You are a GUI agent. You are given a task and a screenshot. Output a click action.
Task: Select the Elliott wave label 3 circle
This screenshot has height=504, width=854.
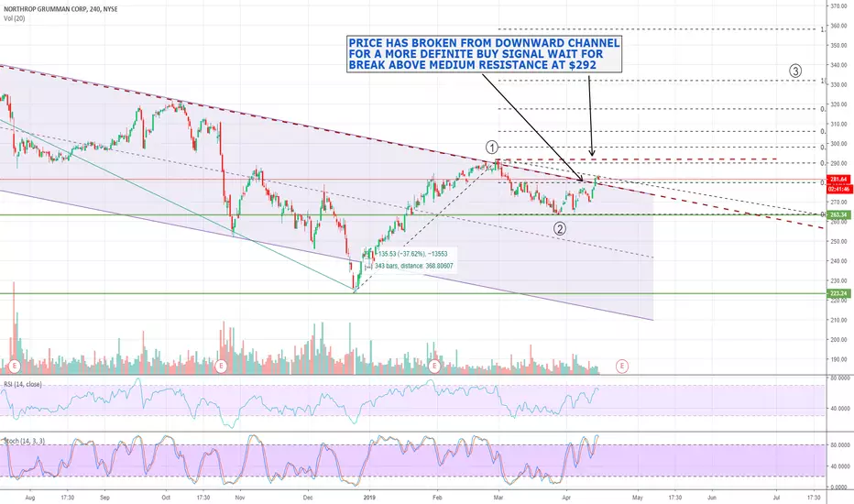pyautogui.click(x=795, y=71)
